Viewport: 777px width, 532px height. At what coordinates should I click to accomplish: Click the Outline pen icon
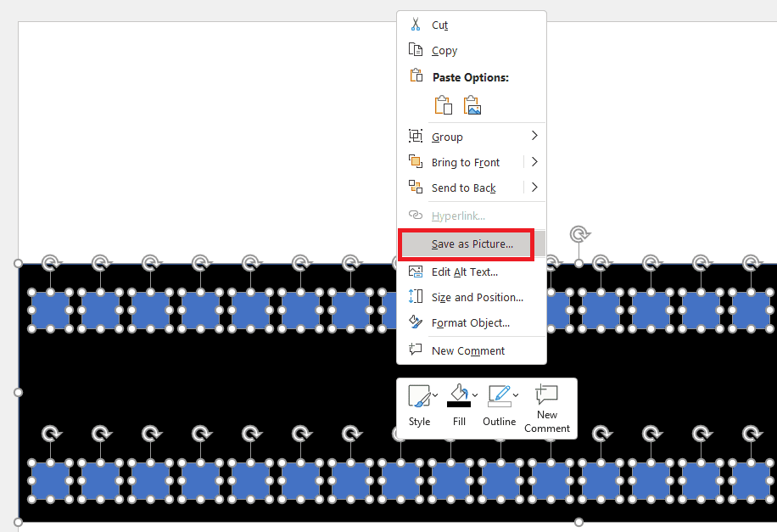pos(500,395)
